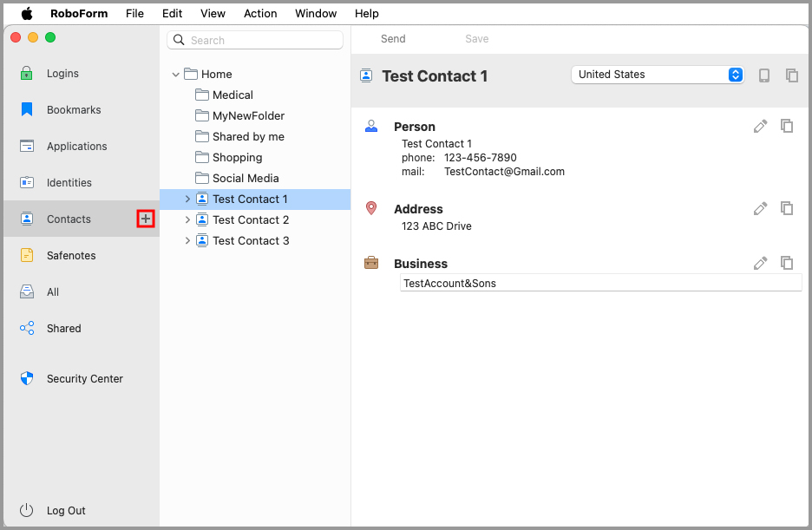Open the View menu
The width and height of the screenshot is (812, 530).
point(213,14)
